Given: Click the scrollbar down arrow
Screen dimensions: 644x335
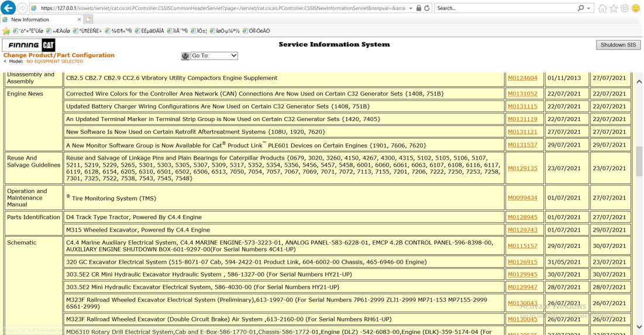Looking at the screenshot, I should pos(639,327).
